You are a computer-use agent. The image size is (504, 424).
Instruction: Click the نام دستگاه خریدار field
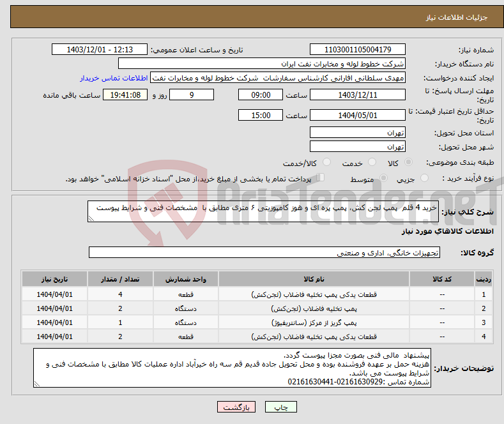[x=262, y=64]
